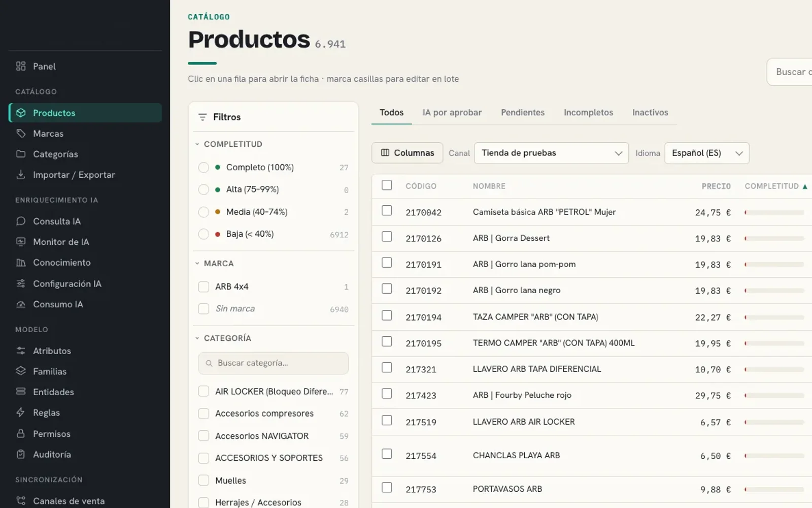The width and height of the screenshot is (812, 508).
Task: Select the Completo (100%) radio filter
Action: 204,167
